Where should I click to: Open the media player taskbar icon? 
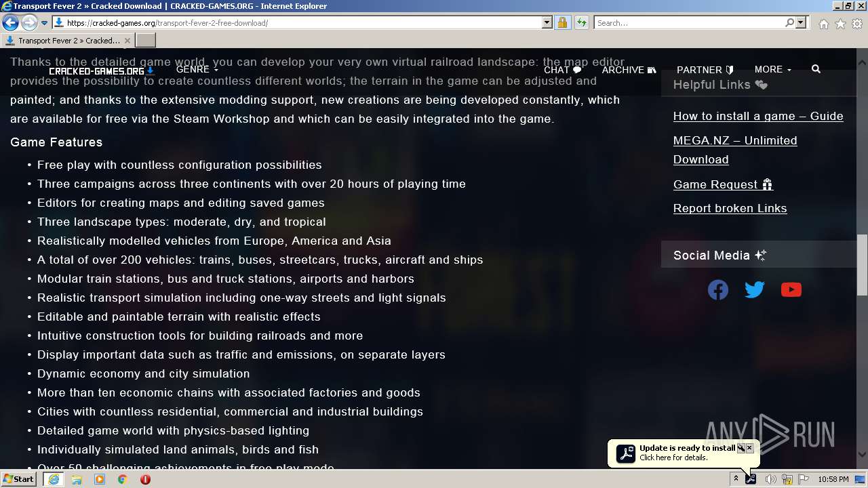coord(100,479)
